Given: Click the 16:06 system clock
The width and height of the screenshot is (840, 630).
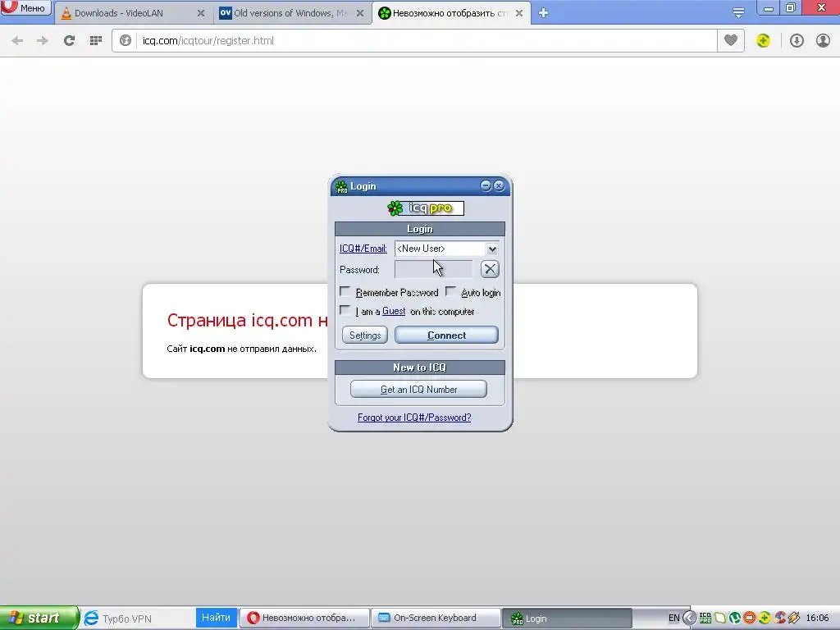Looking at the screenshot, I should [817, 619].
